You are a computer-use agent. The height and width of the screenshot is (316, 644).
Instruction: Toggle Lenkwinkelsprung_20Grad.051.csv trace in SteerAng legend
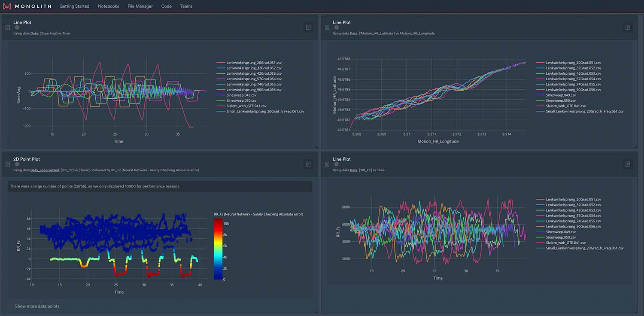[x=249, y=63]
